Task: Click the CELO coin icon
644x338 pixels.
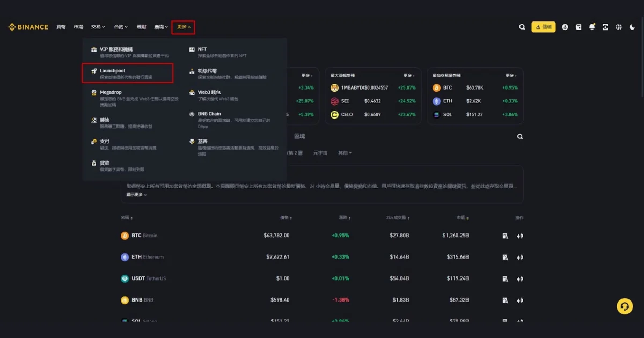Action: 334,114
